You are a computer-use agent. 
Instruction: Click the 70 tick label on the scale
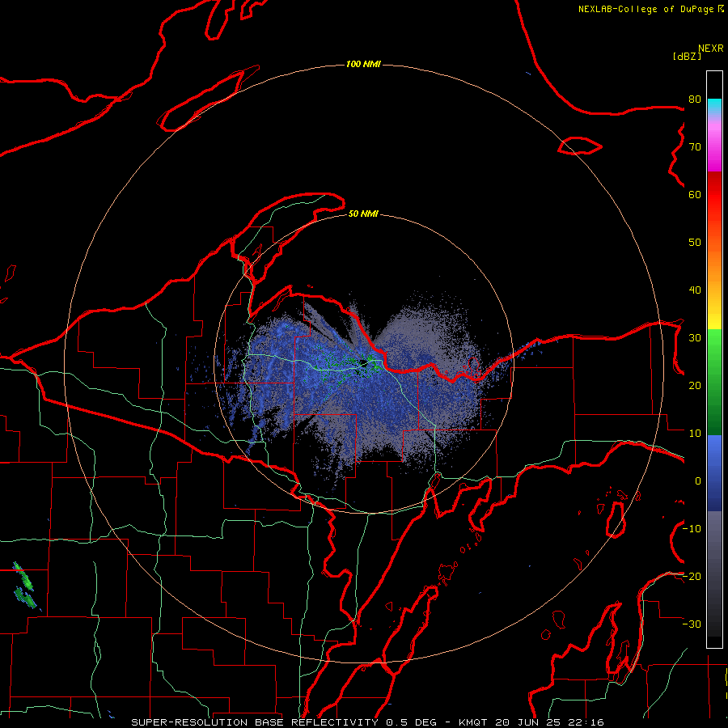pos(695,147)
